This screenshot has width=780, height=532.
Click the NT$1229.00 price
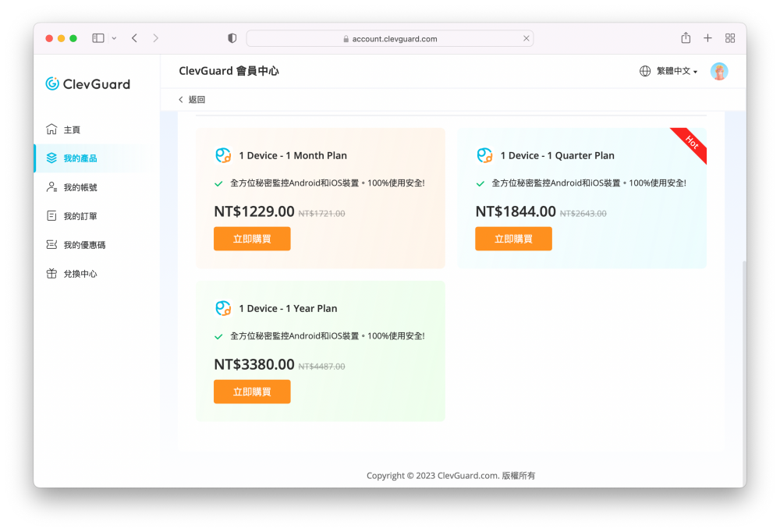254,211
